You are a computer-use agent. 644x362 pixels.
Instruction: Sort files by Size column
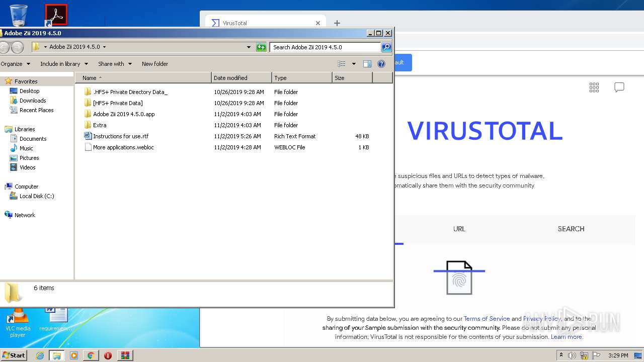(352, 78)
